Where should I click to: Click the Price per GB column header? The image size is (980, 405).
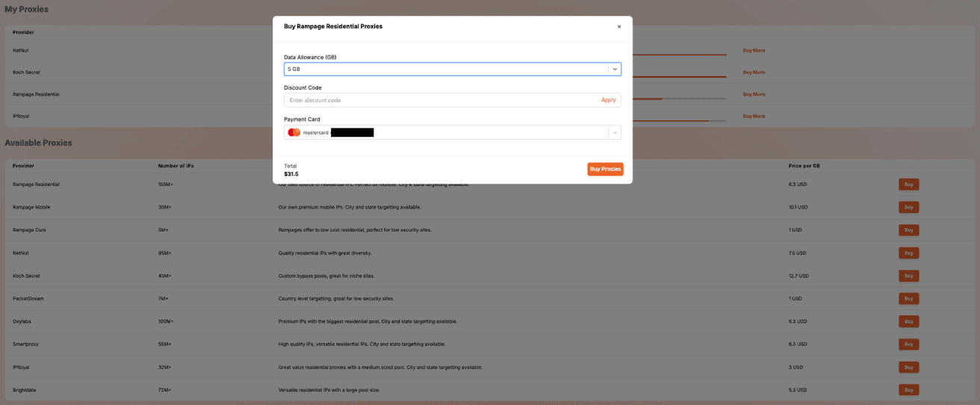pyautogui.click(x=804, y=165)
